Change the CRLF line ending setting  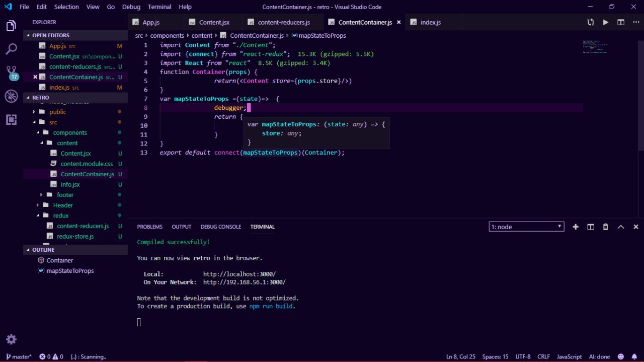coord(543,356)
